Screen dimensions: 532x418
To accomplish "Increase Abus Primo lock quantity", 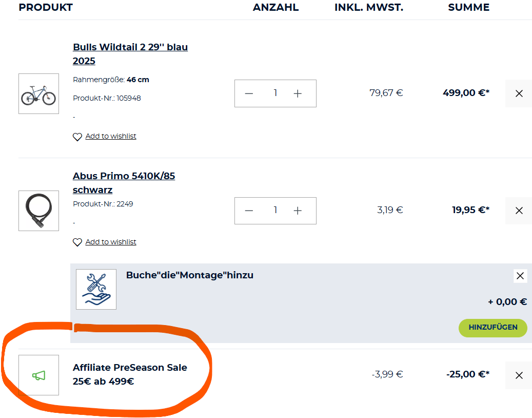I will pyautogui.click(x=298, y=211).
